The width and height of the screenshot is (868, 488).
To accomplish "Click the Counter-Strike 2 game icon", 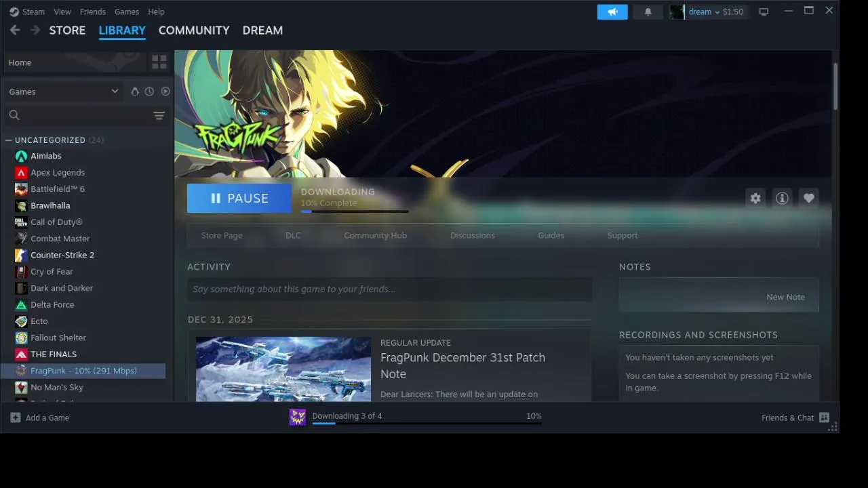I will coord(21,255).
